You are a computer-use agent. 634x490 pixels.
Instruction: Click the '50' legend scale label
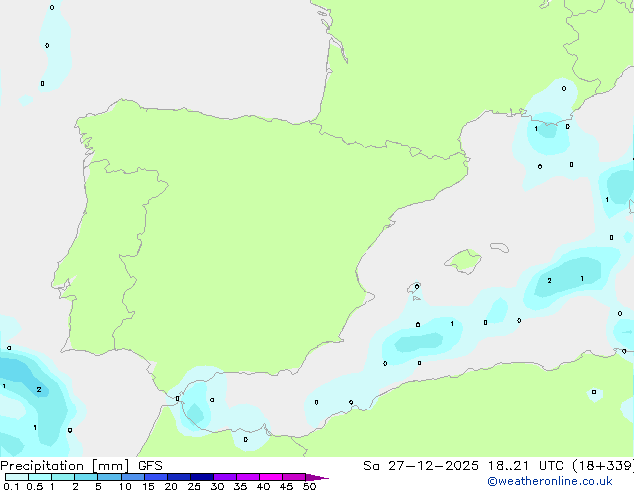(310, 486)
